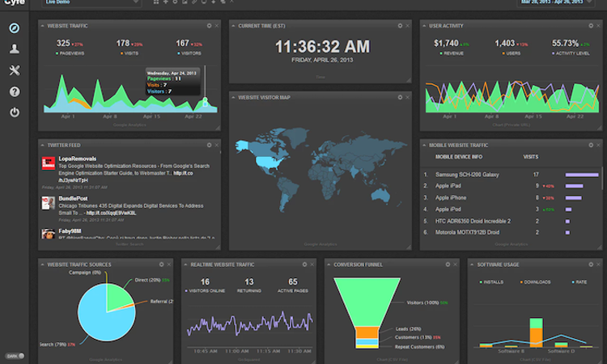Click the LopaRemovals Twitter username

(x=78, y=159)
